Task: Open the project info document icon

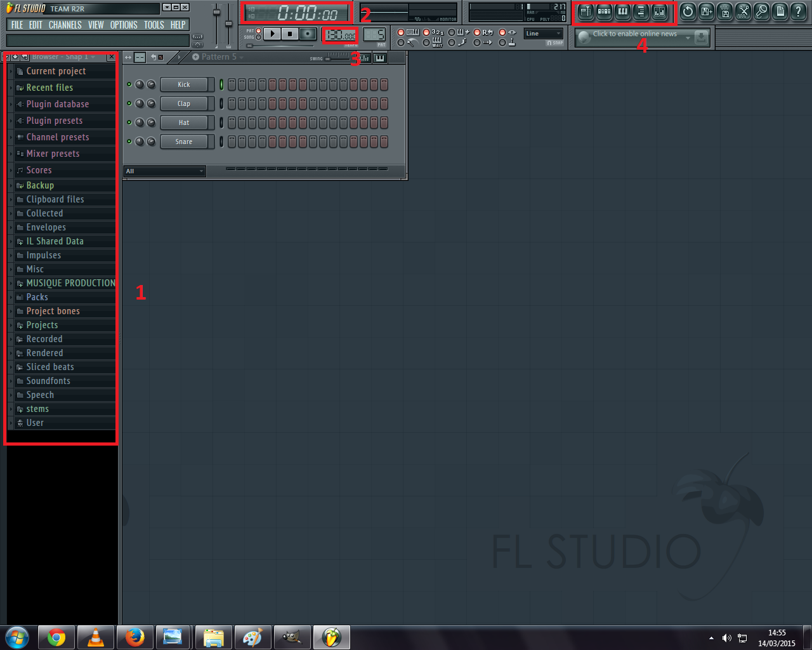Action: [780, 11]
